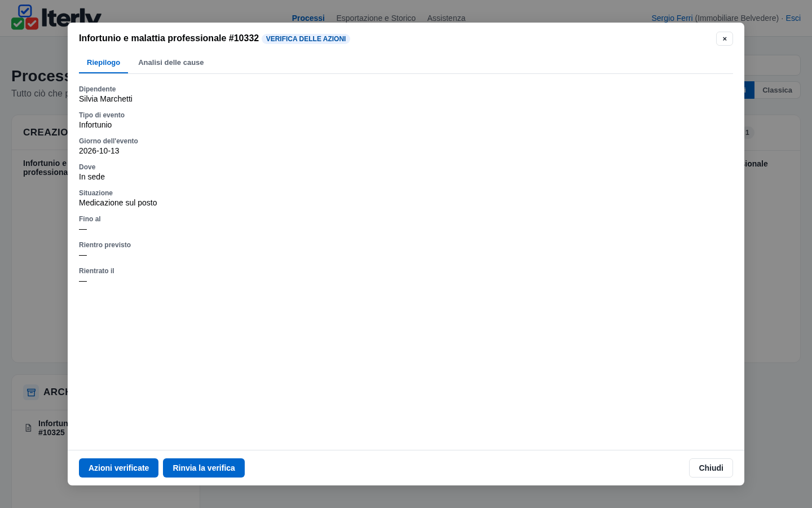The image size is (812, 508).
Task: Click the Situazione label
Action: click(96, 193)
